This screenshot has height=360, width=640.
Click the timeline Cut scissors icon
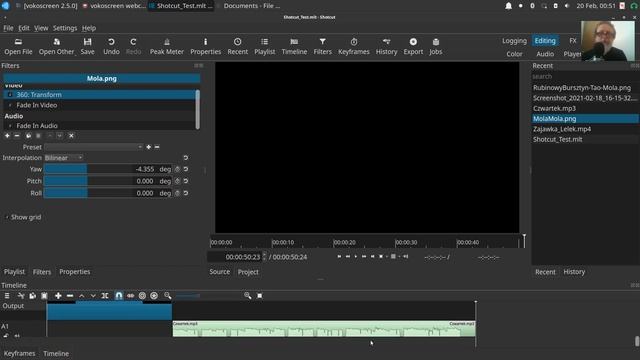[x=21, y=296]
